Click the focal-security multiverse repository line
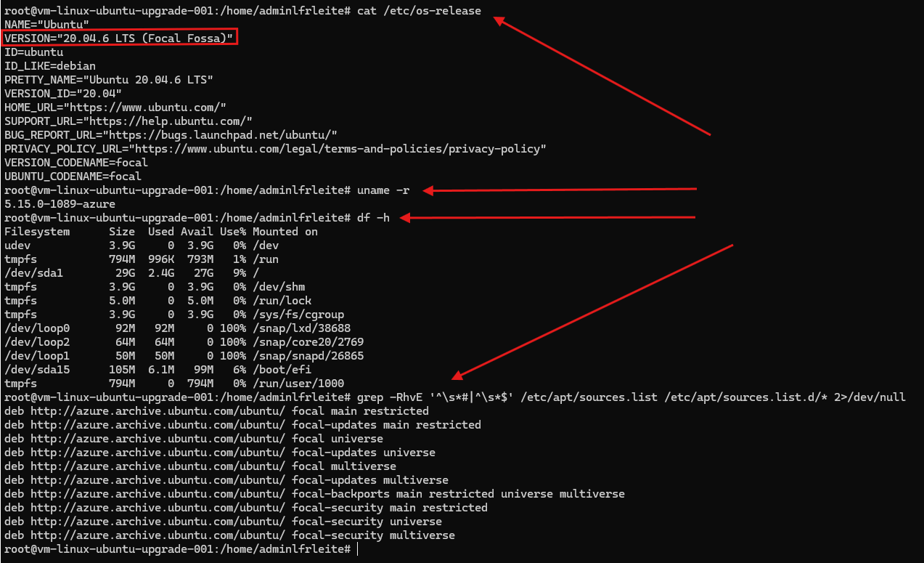Viewport: 924px width, 563px height. tap(229, 535)
